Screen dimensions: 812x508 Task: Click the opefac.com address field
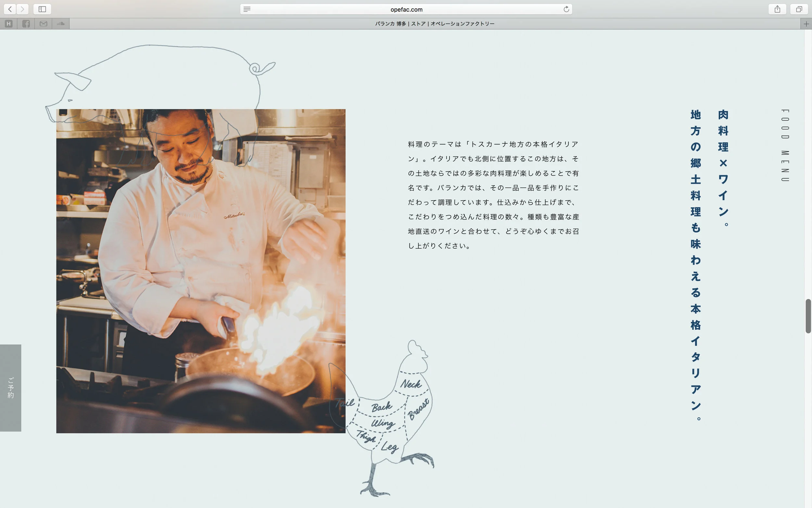(x=406, y=9)
